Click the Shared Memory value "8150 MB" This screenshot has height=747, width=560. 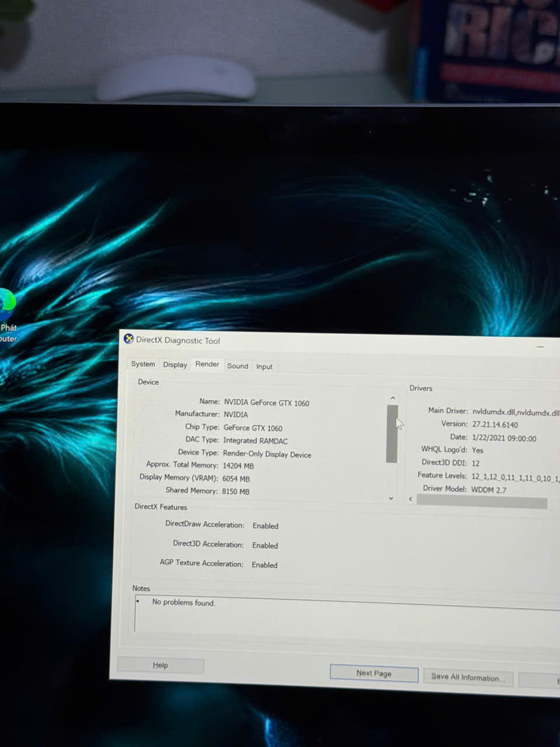(236, 491)
